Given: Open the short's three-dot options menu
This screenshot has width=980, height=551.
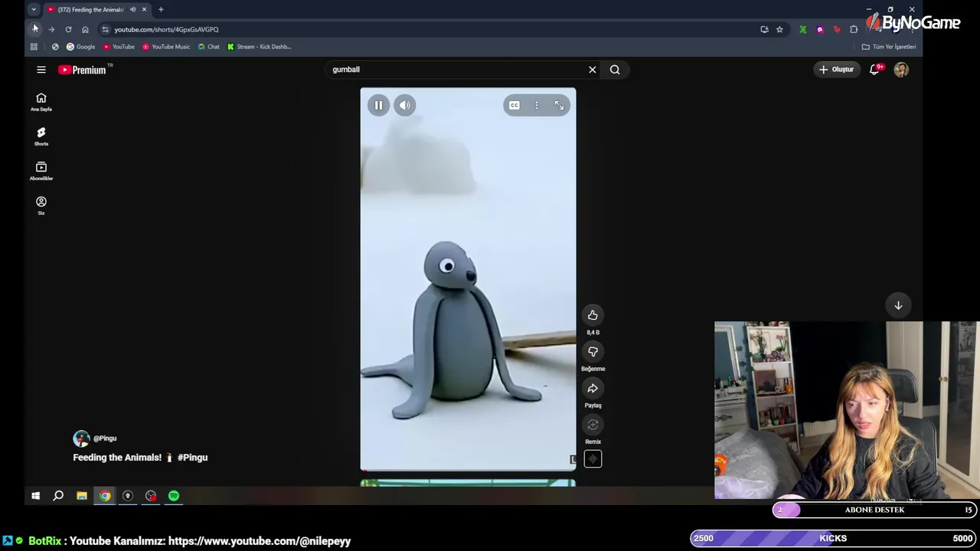Looking at the screenshot, I should click(x=537, y=105).
